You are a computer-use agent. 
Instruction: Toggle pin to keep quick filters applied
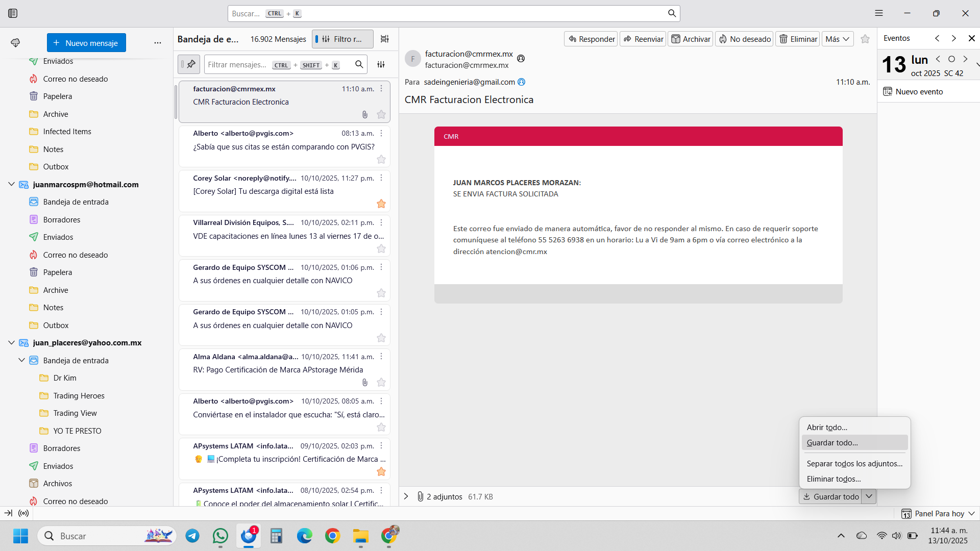191,64
